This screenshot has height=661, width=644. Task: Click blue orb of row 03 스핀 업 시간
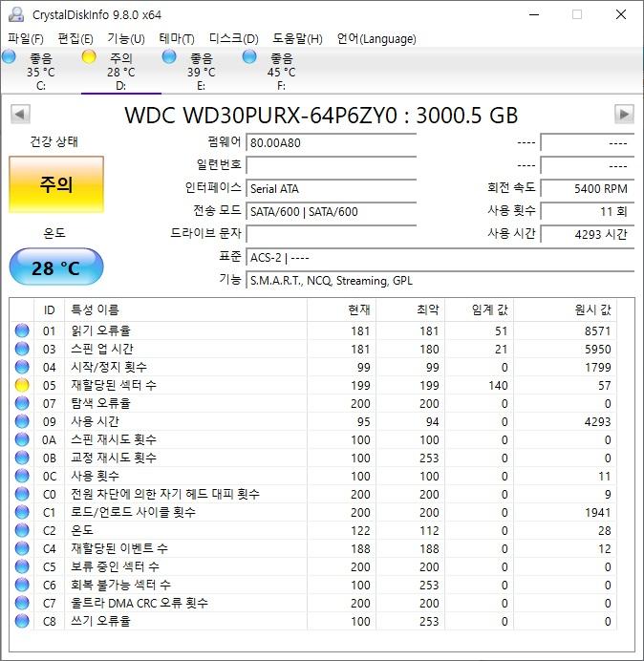[22, 349]
